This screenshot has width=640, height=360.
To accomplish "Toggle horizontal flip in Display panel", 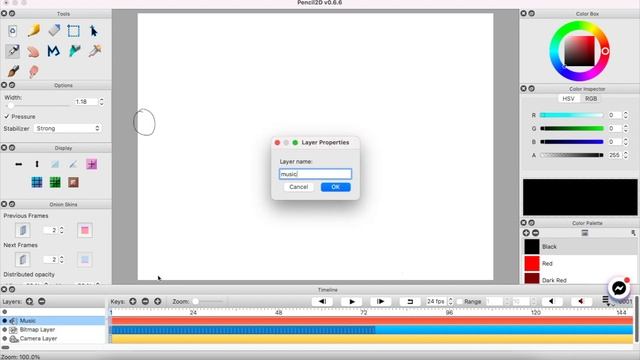I will pos(19,164).
